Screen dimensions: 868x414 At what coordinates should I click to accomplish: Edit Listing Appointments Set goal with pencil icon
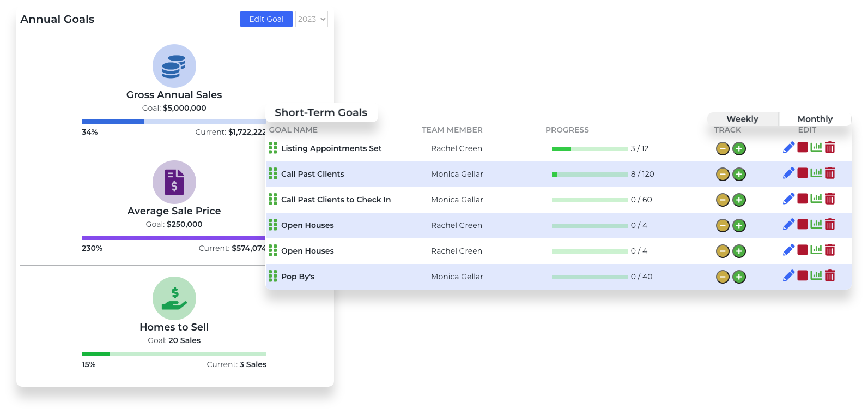788,148
